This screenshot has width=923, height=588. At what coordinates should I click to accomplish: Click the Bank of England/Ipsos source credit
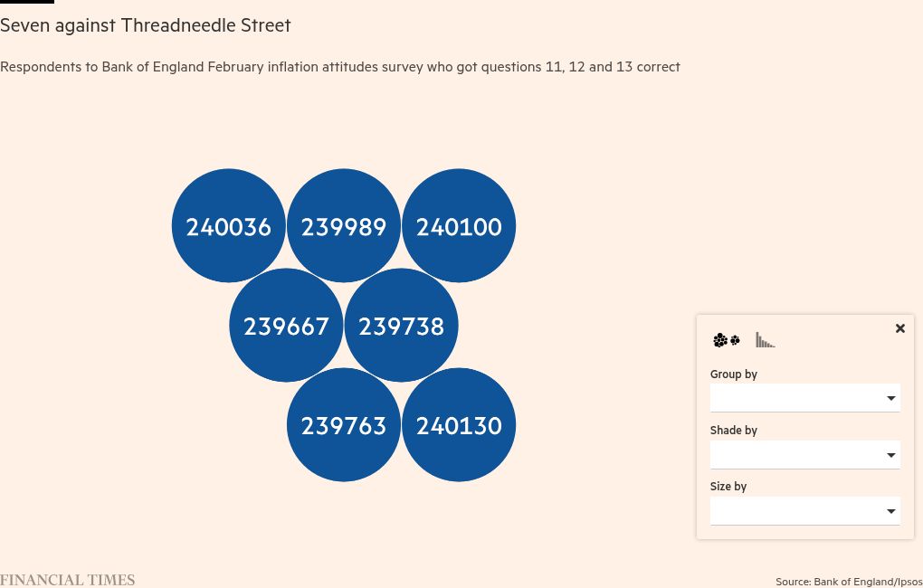(849, 581)
